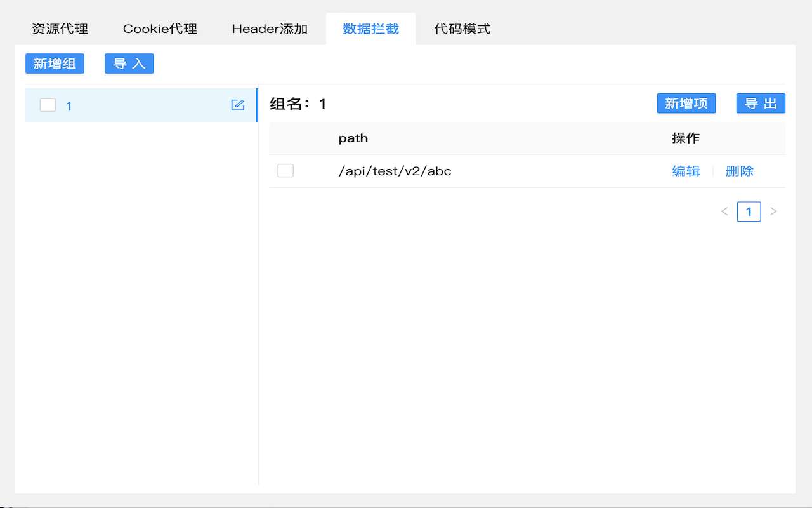Click the 导入 button to import data

pyautogui.click(x=129, y=63)
